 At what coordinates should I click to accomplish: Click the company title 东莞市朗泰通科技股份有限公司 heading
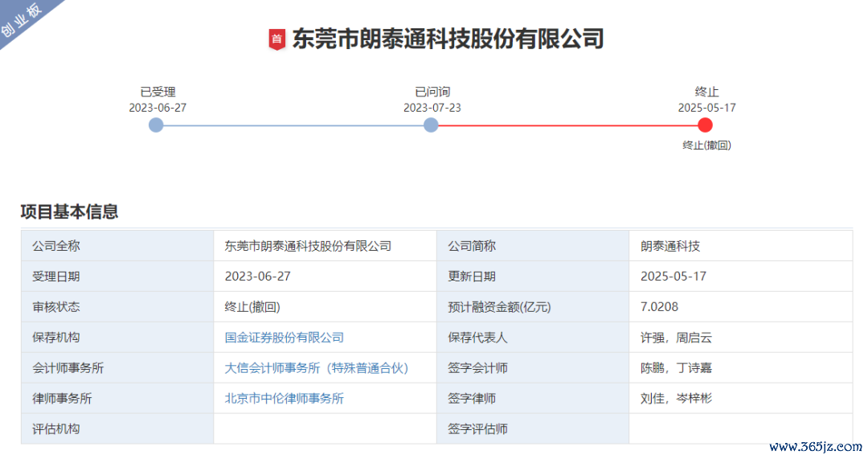[x=448, y=39]
